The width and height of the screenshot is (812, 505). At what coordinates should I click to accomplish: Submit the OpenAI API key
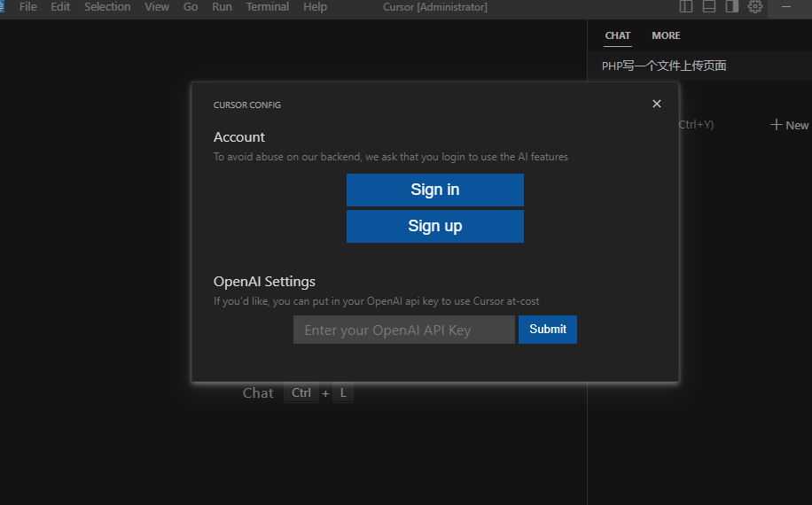pyautogui.click(x=547, y=330)
